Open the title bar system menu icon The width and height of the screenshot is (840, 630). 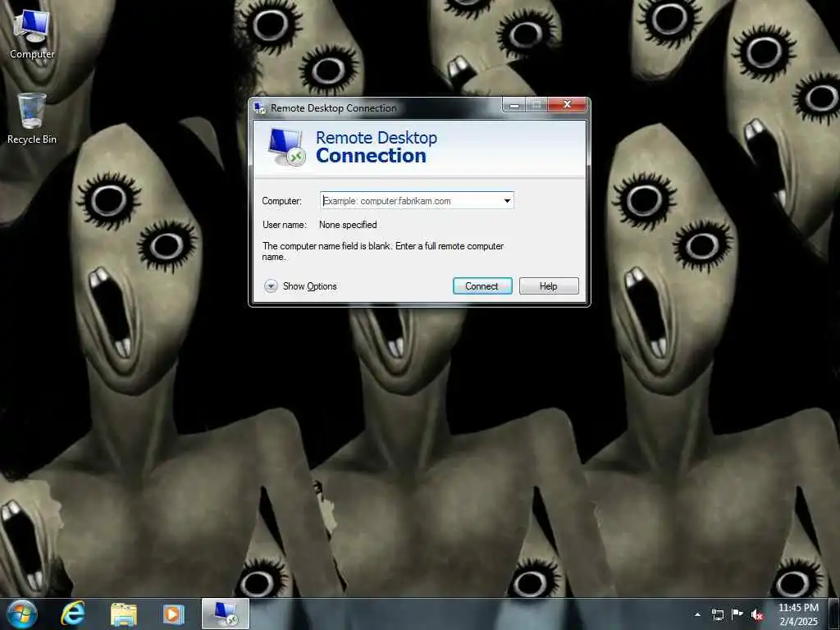tap(260, 108)
